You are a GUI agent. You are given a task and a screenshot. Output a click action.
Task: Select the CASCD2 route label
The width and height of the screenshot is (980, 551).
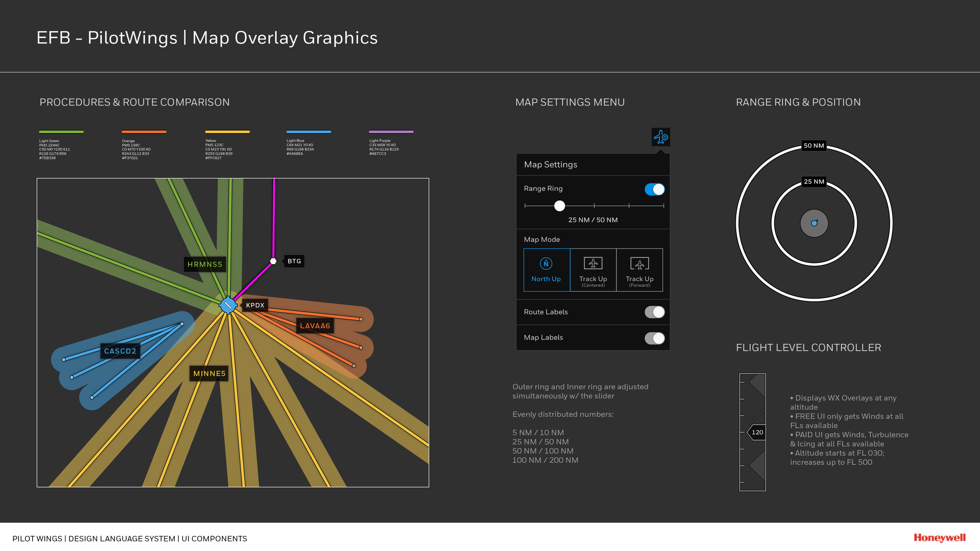pos(120,351)
